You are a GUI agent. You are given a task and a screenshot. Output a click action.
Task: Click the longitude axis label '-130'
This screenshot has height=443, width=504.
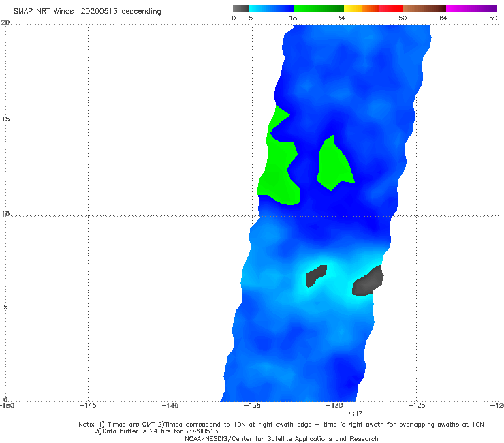pos(334,406)
